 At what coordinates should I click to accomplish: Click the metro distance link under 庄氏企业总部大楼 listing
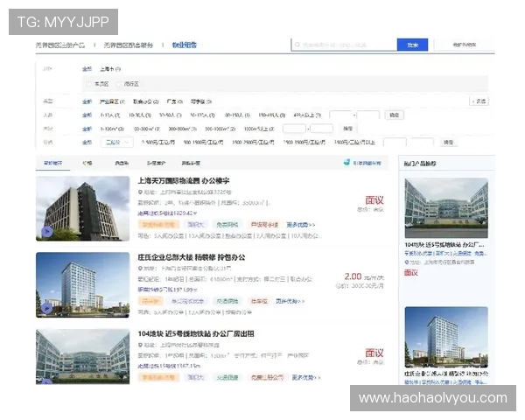coord(167,290)
